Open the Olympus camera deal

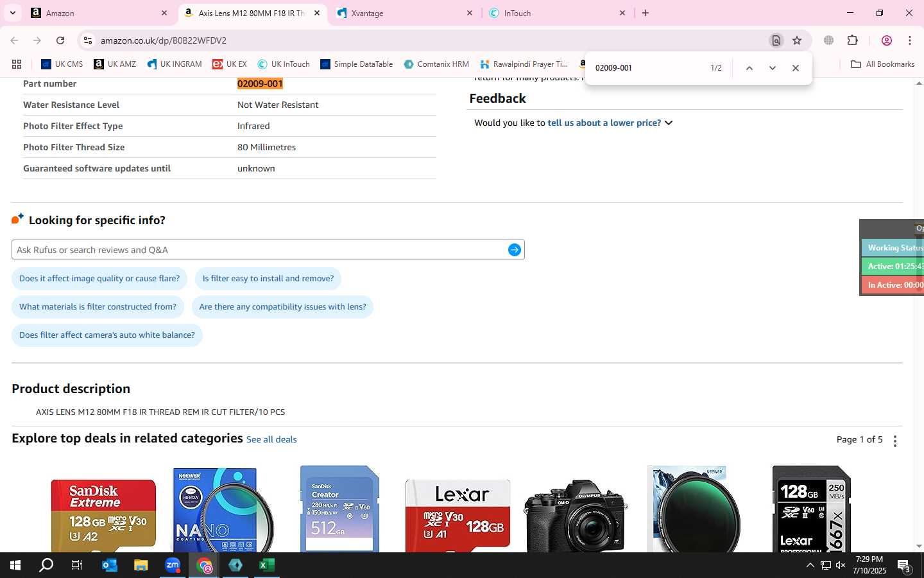tap(576, 515)
